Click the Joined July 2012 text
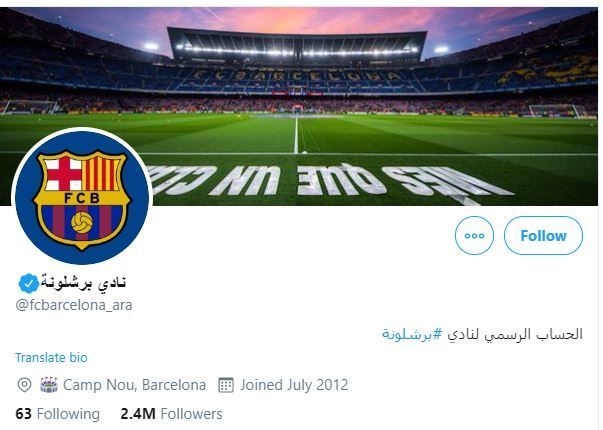603x430 pixels. coord(294,385)
